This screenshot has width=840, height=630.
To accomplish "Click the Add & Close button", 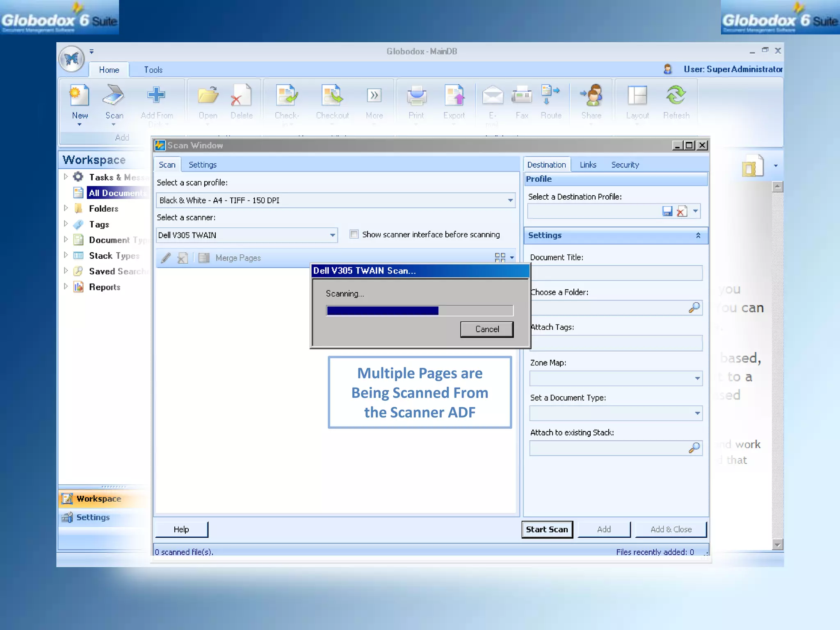I will (671, 530).
